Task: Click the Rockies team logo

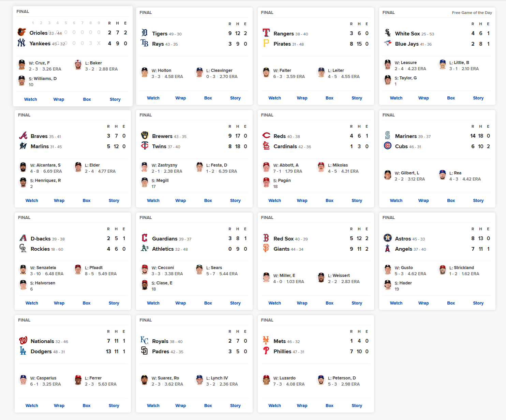Action: [23, 248]
